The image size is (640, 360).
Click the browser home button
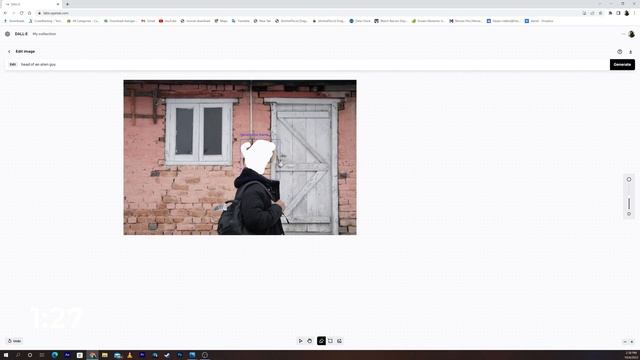29,13
